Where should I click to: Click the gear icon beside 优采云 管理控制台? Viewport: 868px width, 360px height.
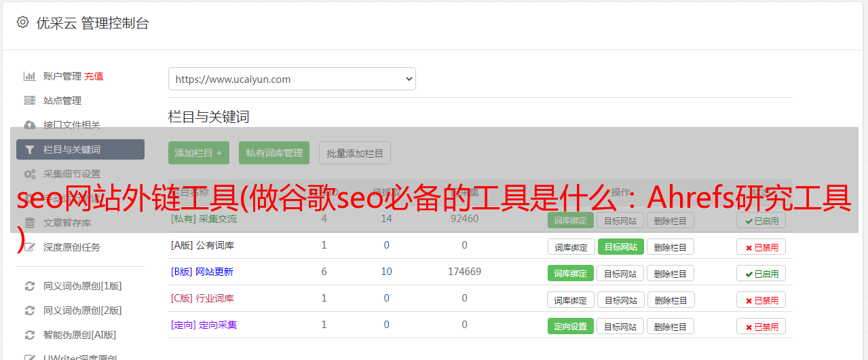coord(22,22)
